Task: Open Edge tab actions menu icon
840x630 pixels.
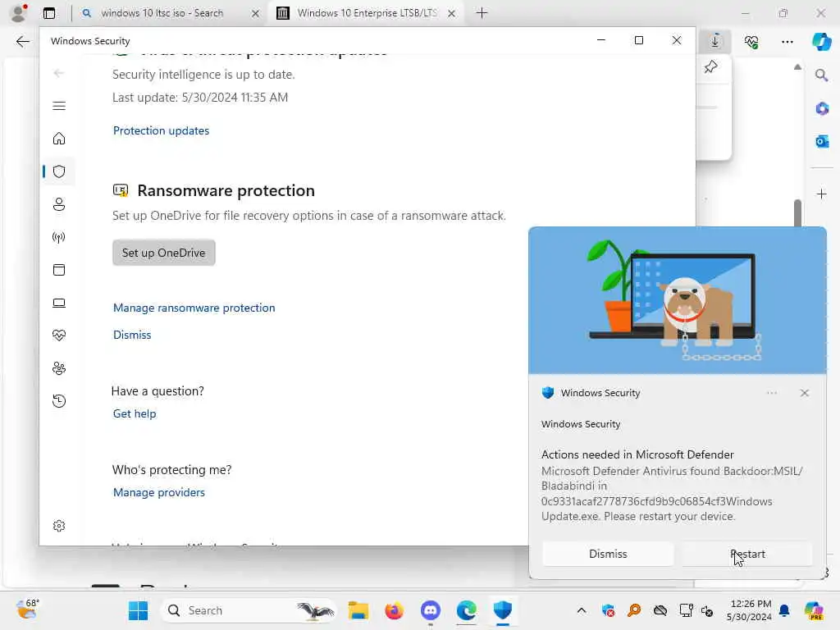Action: [x=49, y=13]
